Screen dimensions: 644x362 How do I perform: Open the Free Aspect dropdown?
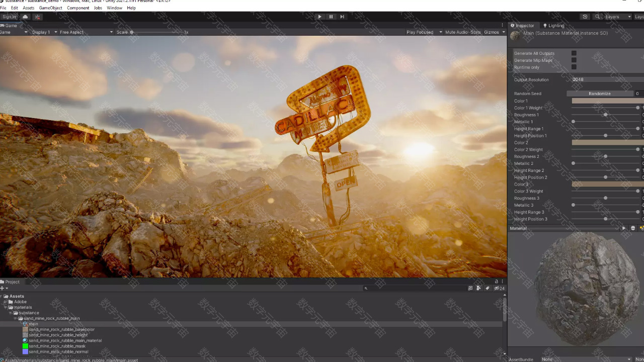pyautogui.click(x=86, y=32)
